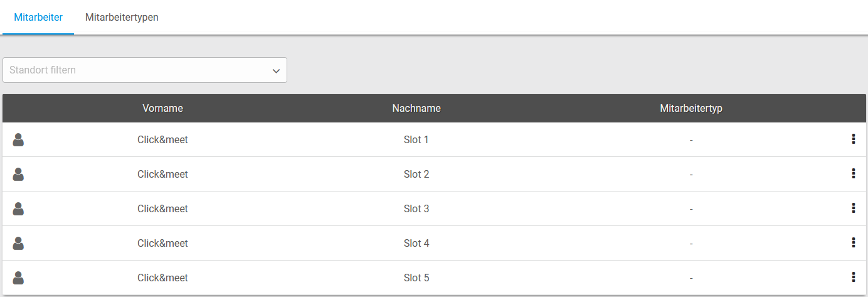Open three-dot menu for Slot 4 row
Image resolution: width=868 pixels, height=297 pixels.
853,243
